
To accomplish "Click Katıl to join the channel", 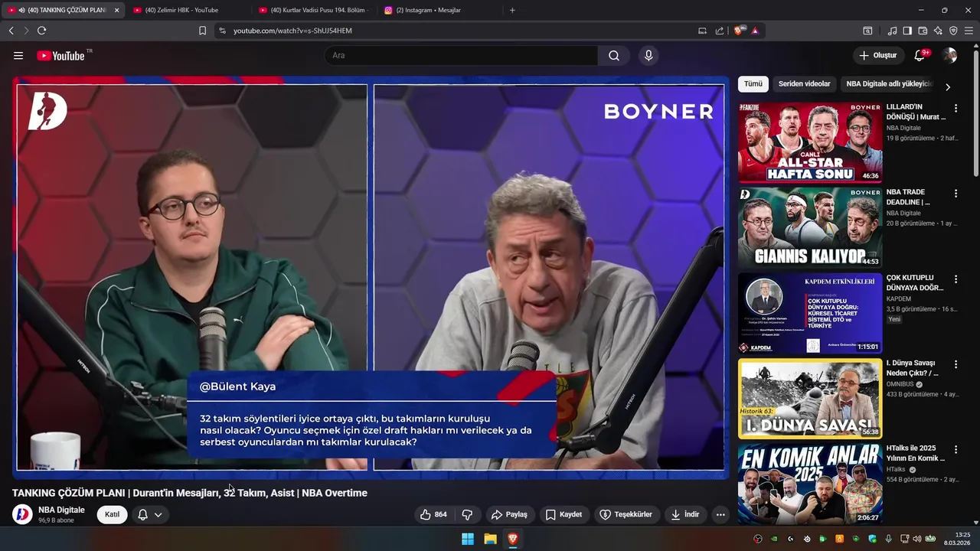I will pos(112,514).
